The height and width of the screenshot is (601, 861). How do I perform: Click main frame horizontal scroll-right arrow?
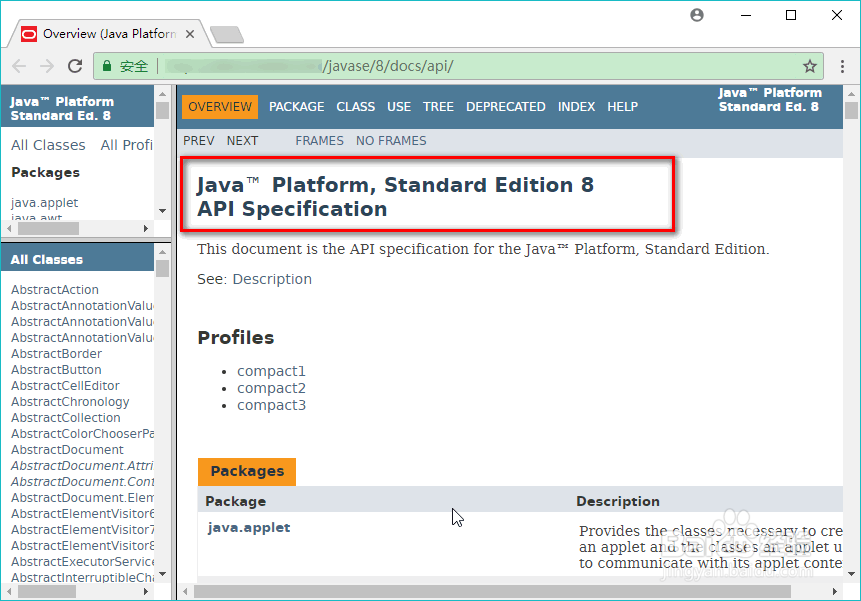[x=835, y=592]
